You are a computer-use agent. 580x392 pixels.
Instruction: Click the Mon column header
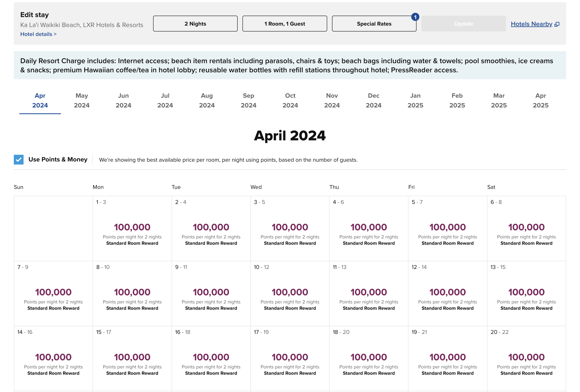click(x=98, y=187)
